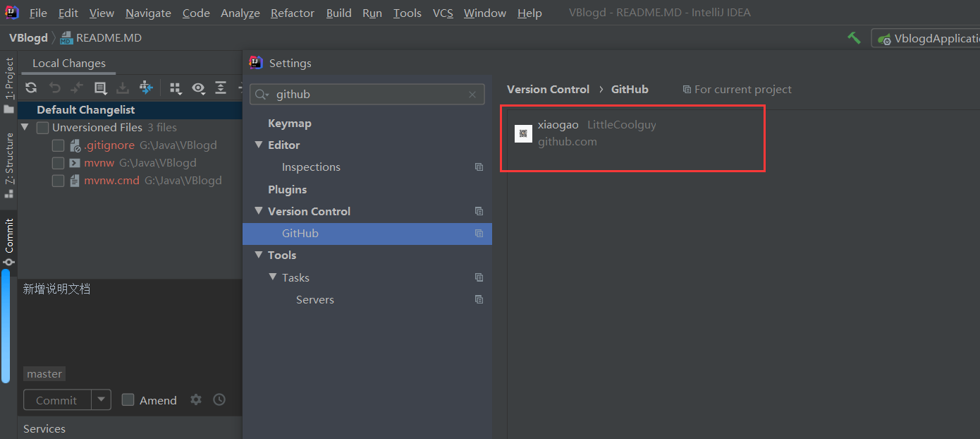Viewport: 980px width, 439px height.
Task: Collapse the Tools settings group
Action: [259, 255]
